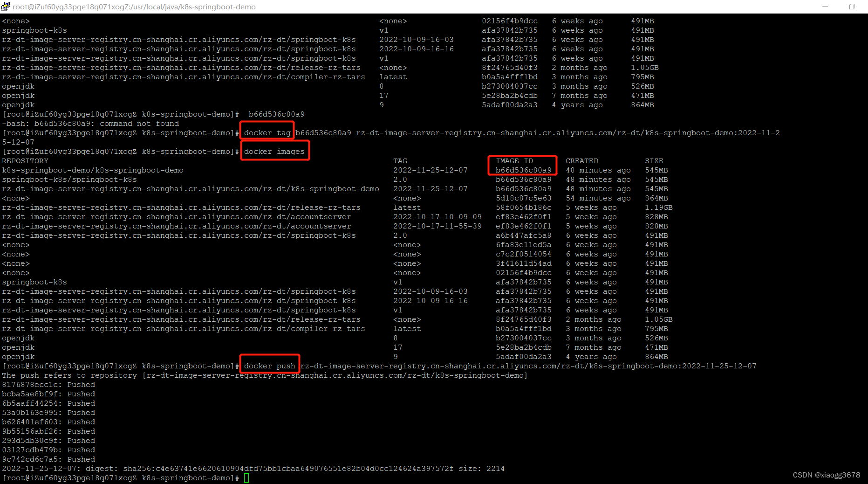Select the highlighted docker images command
The image size is (868, 484).
point(275,151)
